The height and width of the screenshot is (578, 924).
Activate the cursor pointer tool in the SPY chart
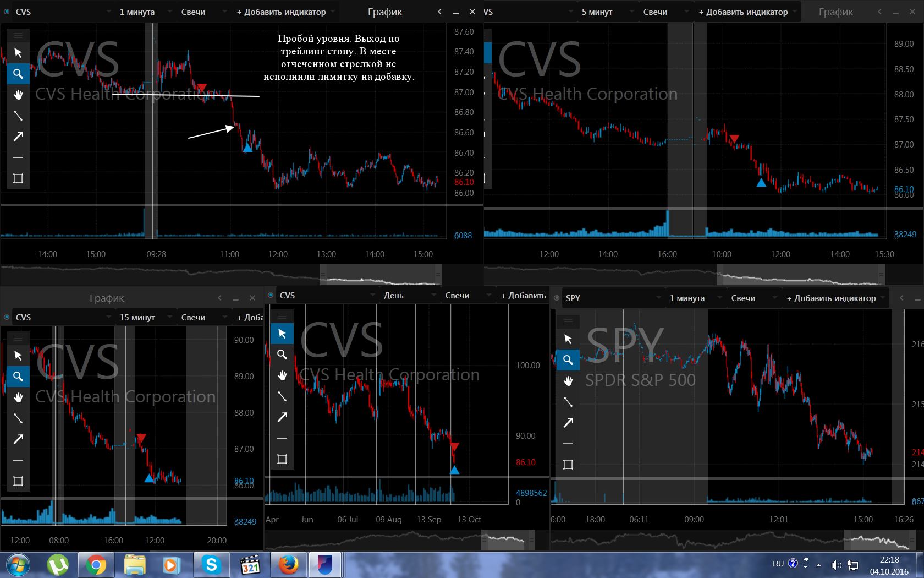568,339
